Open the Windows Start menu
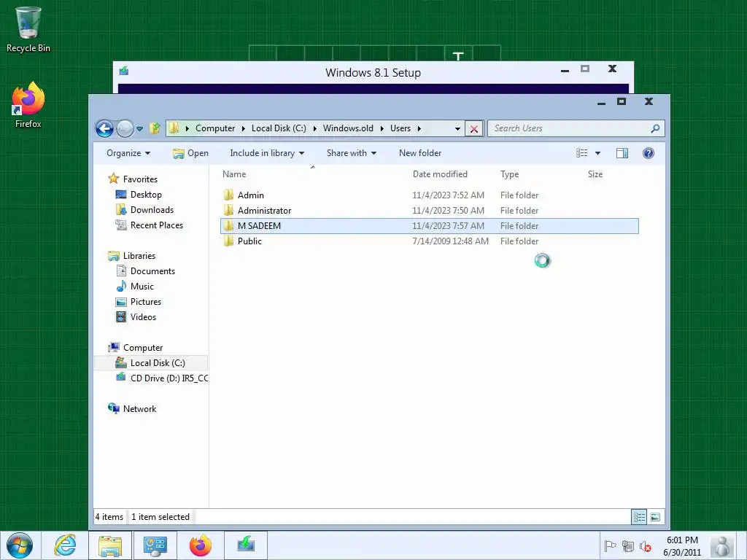The height and width of the screenshot is (560, 747). point(20,545)
